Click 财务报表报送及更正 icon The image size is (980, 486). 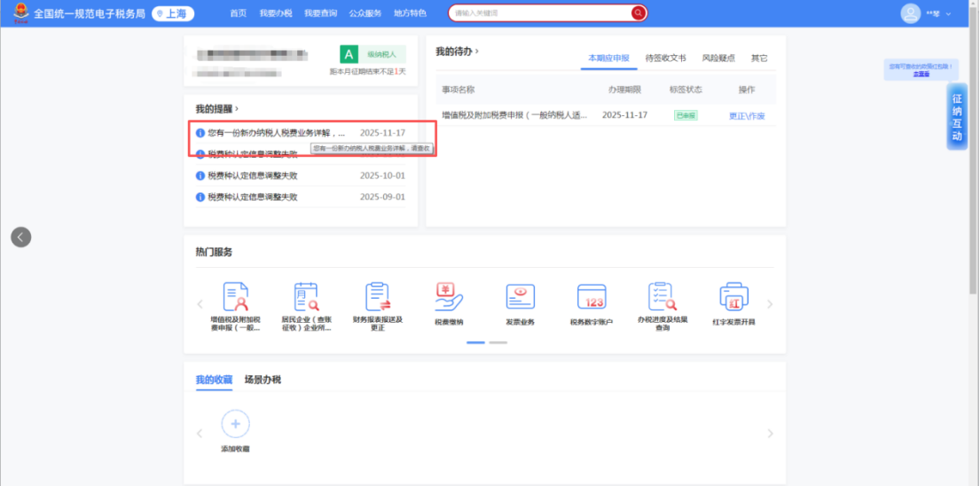click(x=378, y=297)
